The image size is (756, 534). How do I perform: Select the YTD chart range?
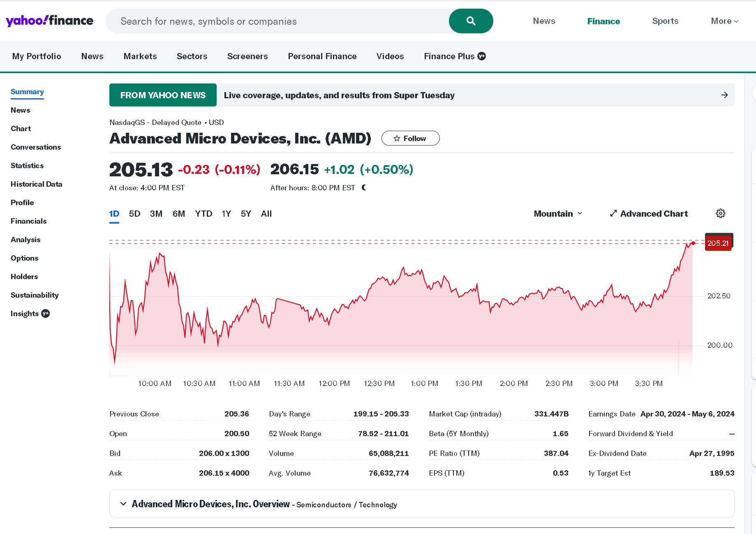[x=203, y=214]
